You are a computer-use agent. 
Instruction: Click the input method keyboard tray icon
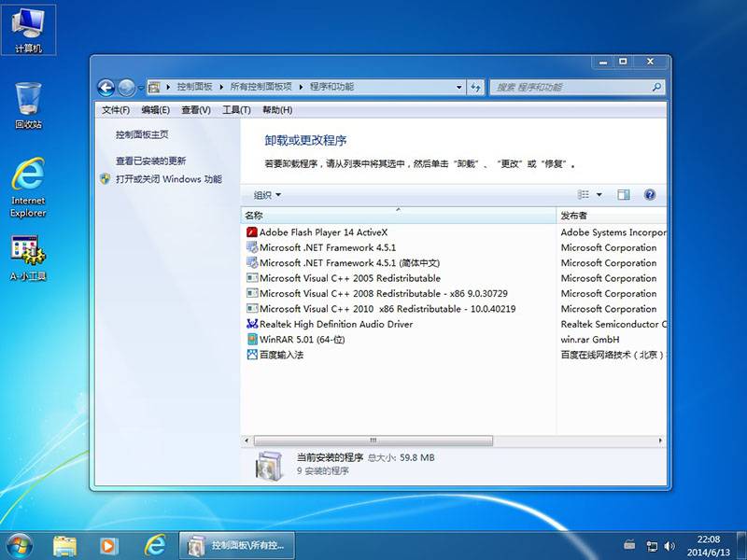coord(629,544)
